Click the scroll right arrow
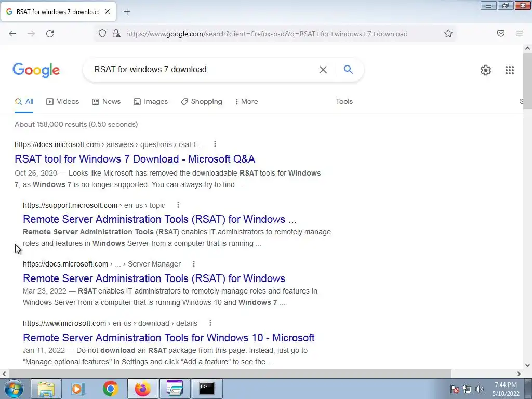 click(x=519, y=374)
